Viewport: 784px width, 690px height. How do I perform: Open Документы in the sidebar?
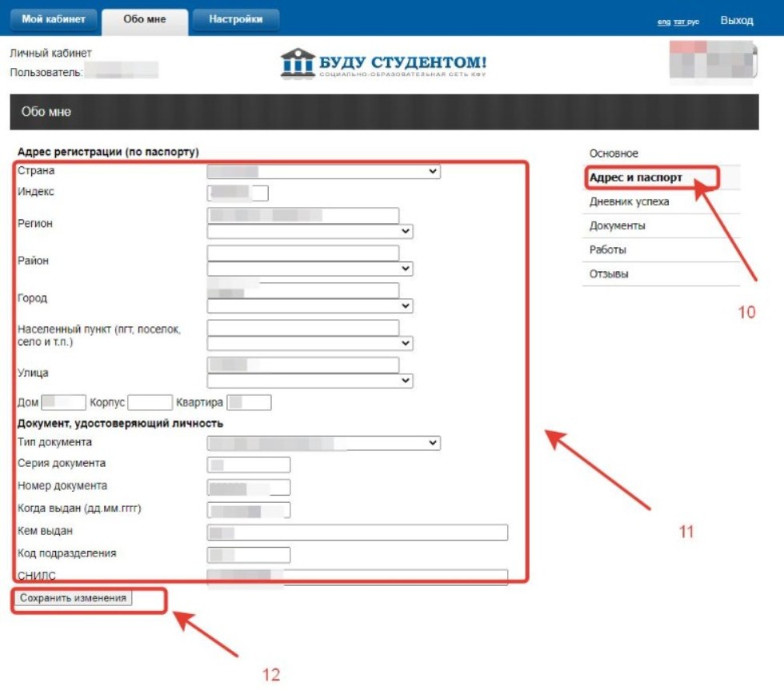coord(617,226)
